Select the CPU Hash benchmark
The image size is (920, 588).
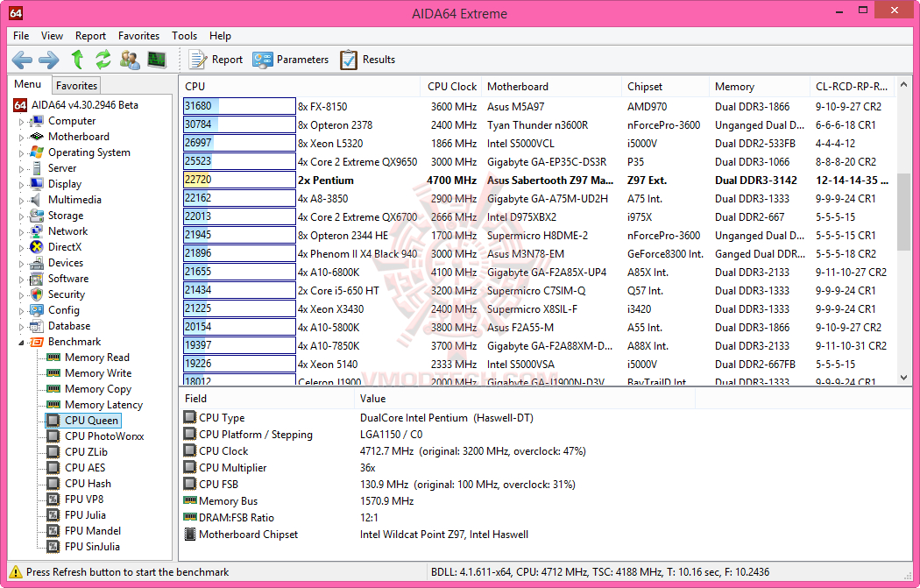tap(88, 484)
